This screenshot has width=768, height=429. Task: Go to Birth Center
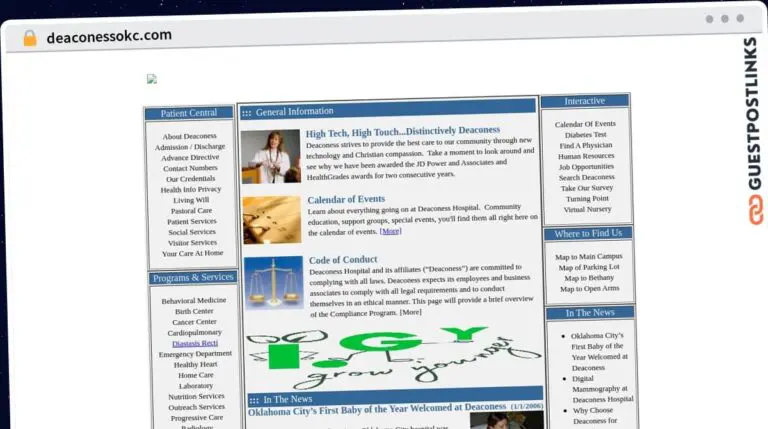194,311
